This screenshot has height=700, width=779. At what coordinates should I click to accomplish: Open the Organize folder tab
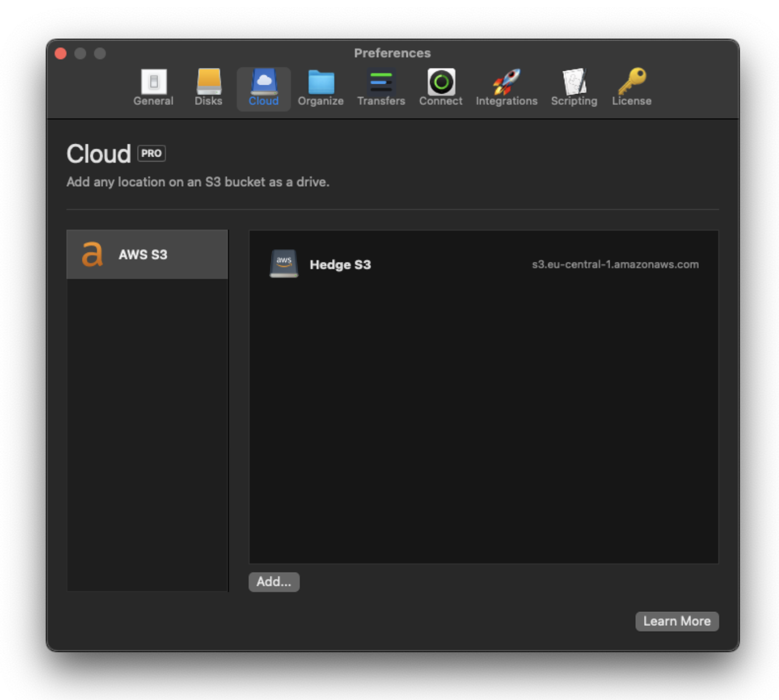(x=320, y=87)
